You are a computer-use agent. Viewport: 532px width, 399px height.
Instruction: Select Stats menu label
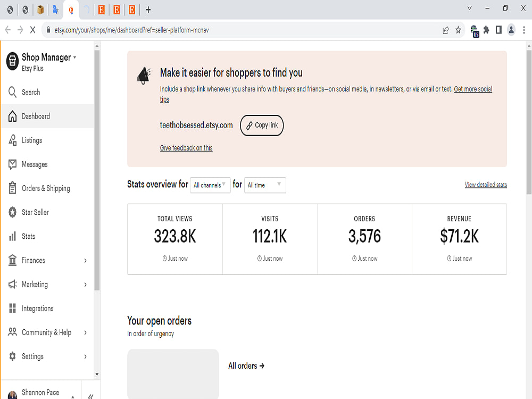[28, 237]
